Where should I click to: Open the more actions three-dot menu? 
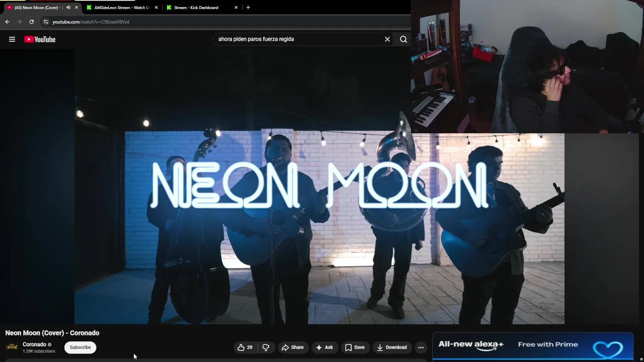click(x=421, y=347)
